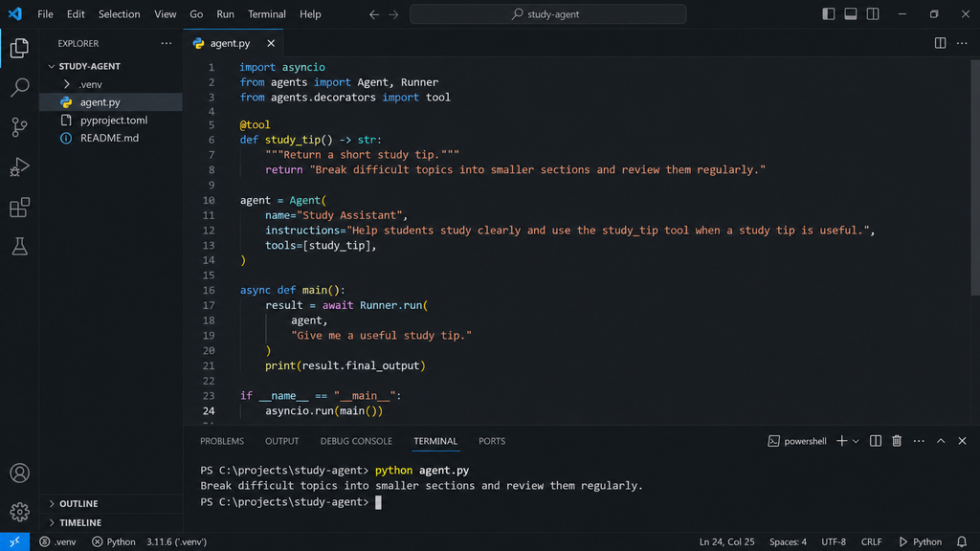
Task: Open the Extensions view
Action: pyautogui.click(x=19, y=208)
